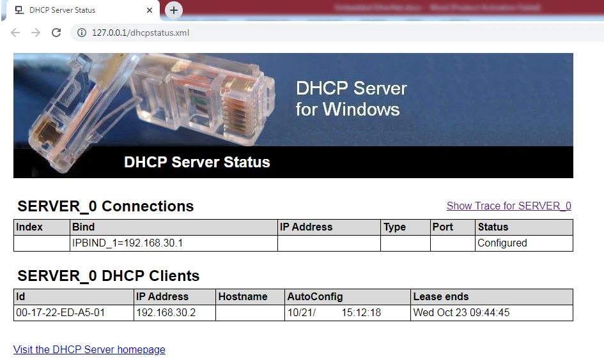
Task: Open the site information icon beside URL
Action: tap(81, 33)
